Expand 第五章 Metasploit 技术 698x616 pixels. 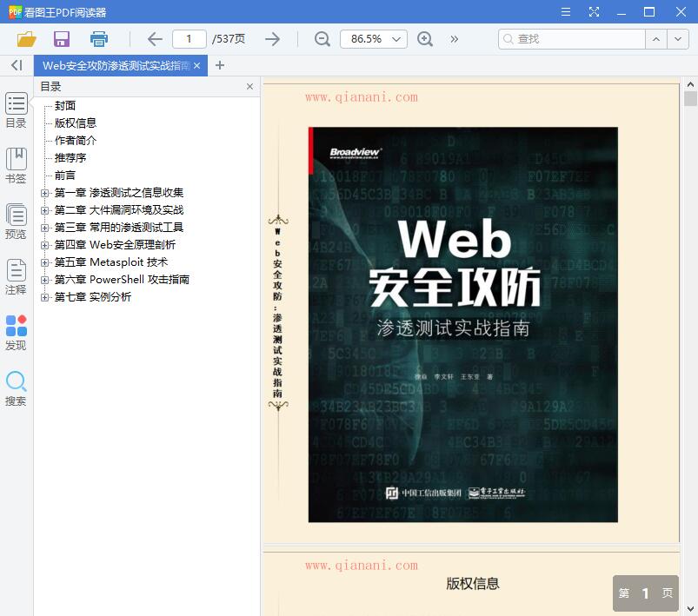pyautogui.click(x=44, y=262)
